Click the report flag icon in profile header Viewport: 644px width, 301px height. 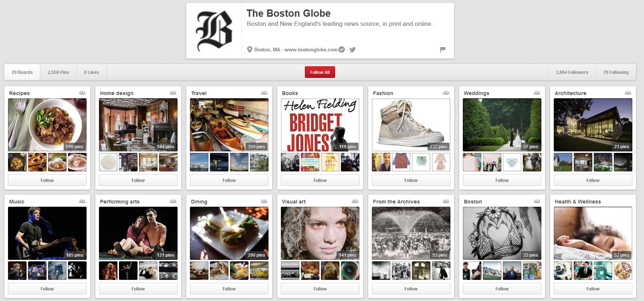(x=442, y=49)
